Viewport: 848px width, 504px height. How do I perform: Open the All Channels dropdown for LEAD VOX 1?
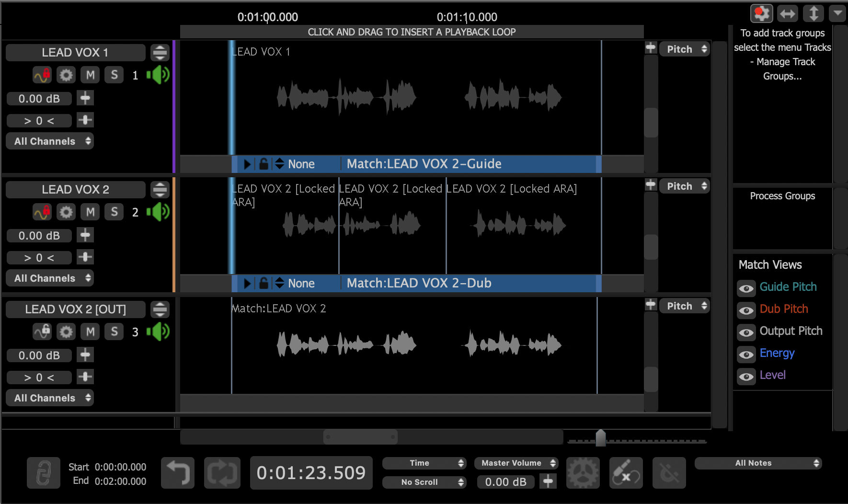(50, 141)
